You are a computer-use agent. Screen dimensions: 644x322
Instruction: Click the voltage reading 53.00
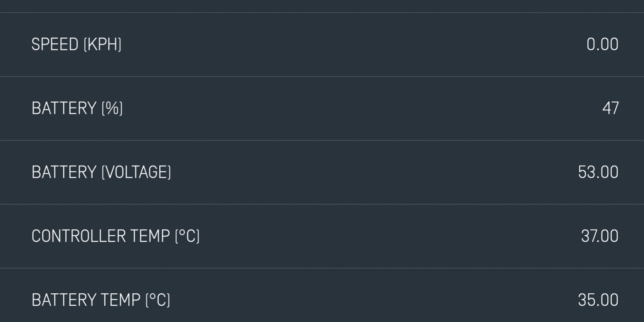[598, 172]
